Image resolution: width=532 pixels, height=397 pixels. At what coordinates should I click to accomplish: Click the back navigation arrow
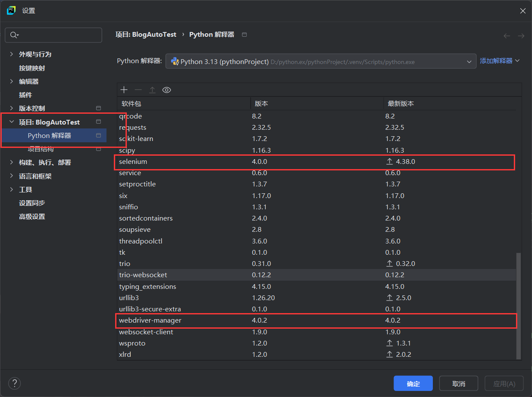[x=507, y=36]
